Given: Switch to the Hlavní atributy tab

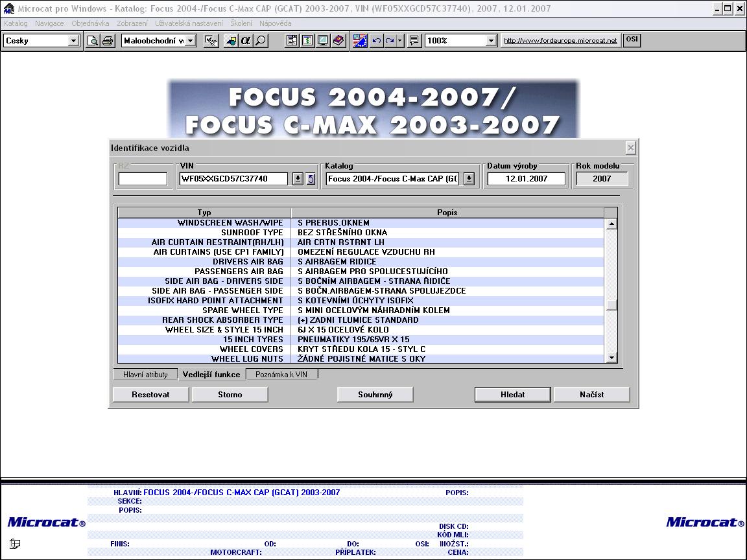Looking at the screenshot, I should 145,375.
